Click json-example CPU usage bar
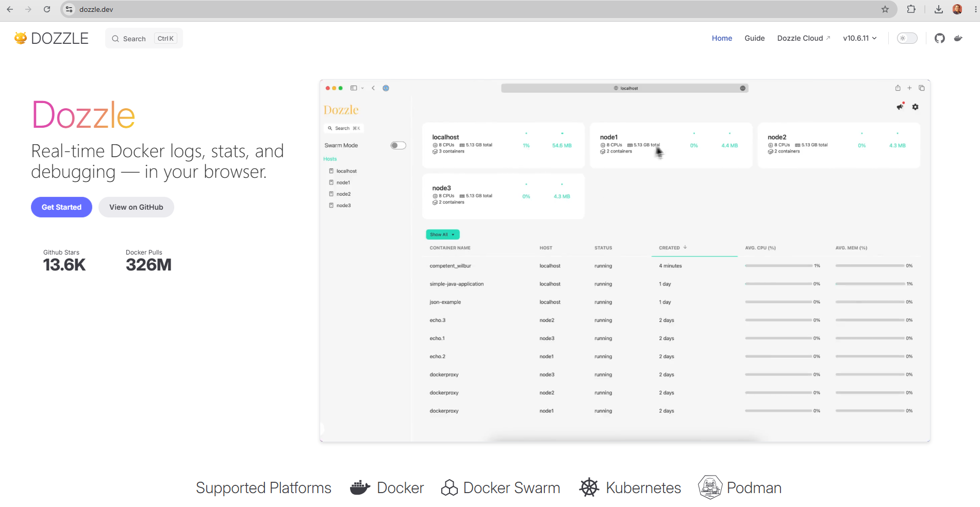Viewport: 980px width, 507px height. pos(778,302)
